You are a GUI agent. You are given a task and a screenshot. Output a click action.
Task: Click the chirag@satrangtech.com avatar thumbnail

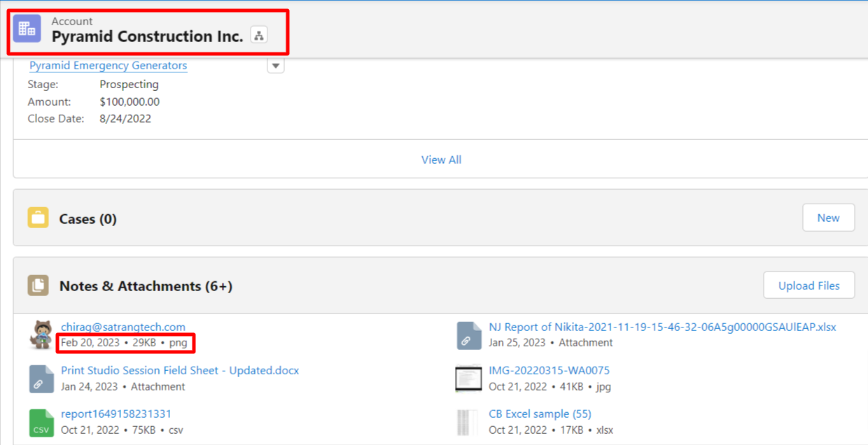click(41, 334)
